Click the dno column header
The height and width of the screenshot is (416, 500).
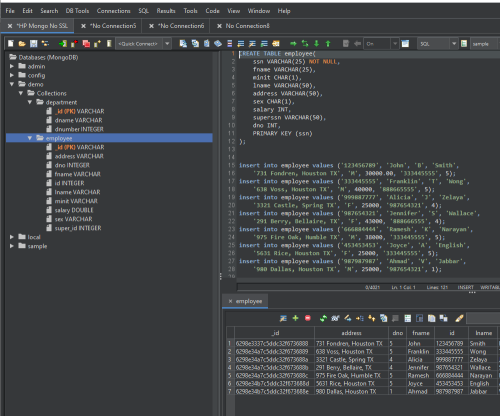[x=398, y=333]
